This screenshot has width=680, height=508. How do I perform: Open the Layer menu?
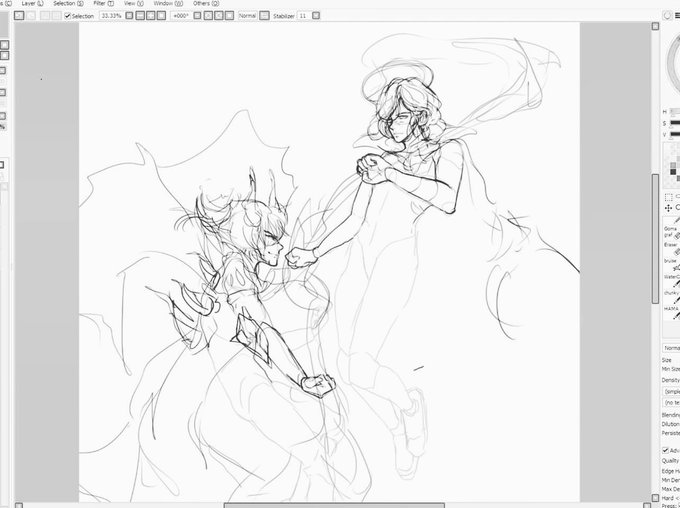32,3
